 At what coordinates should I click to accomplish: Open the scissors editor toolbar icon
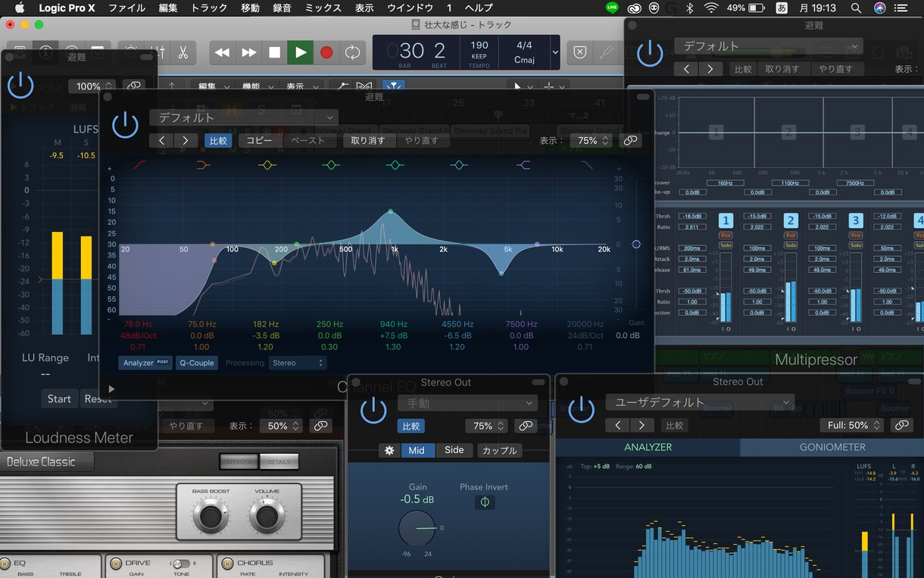183,52
